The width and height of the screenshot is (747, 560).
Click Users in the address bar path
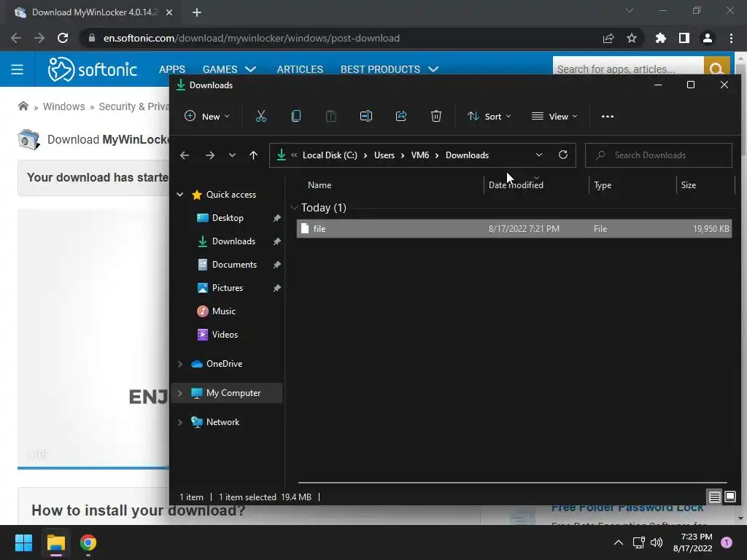tap(384, 155)
